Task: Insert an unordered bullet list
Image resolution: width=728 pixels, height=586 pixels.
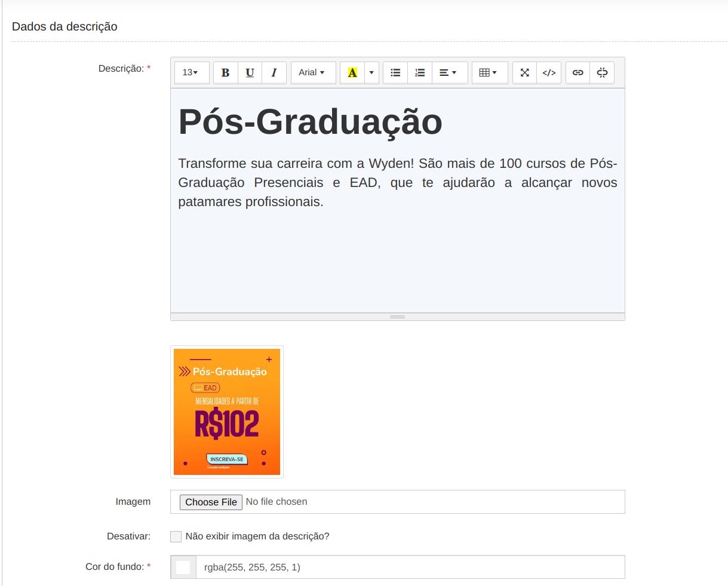Action: [395, 72]
